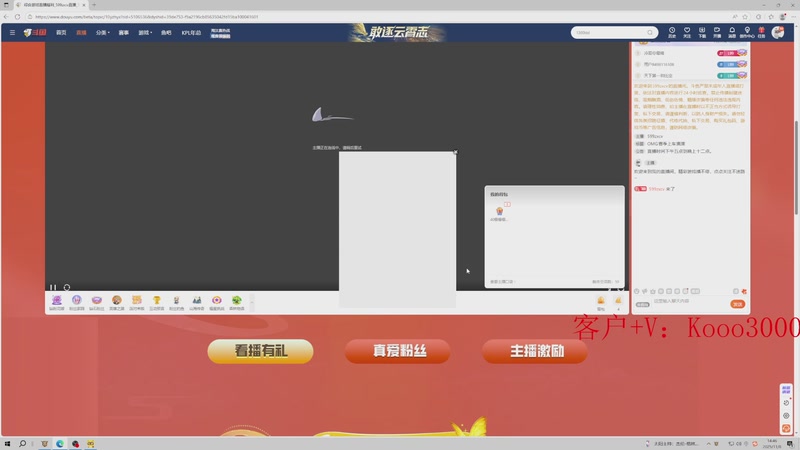Click the bottom orange floating sidebar icon
Viewport: 800px width, 450px height.
[x=786, y=429]
